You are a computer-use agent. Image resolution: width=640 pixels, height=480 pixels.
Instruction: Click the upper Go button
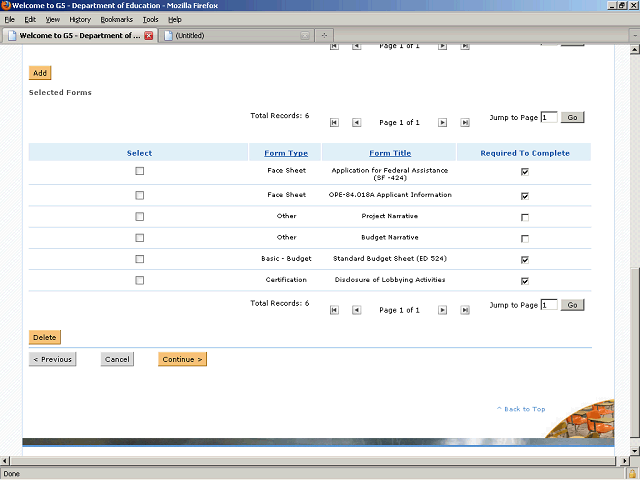click(x=573, y=118)
